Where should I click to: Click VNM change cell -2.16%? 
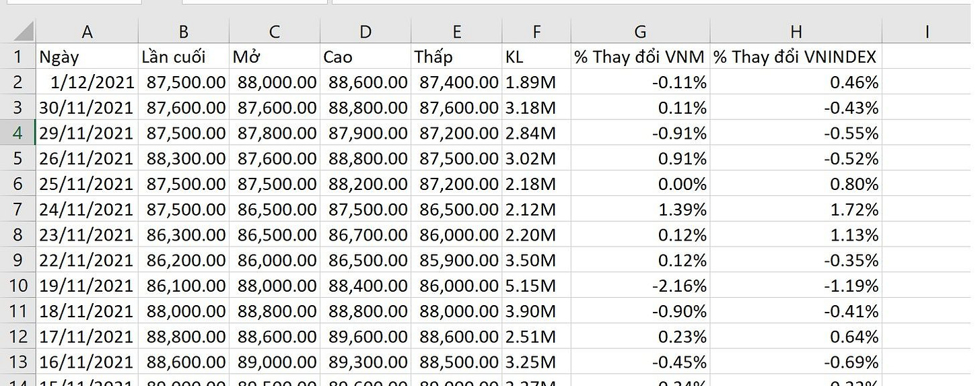pyautogui.click(x=640, y=286)
